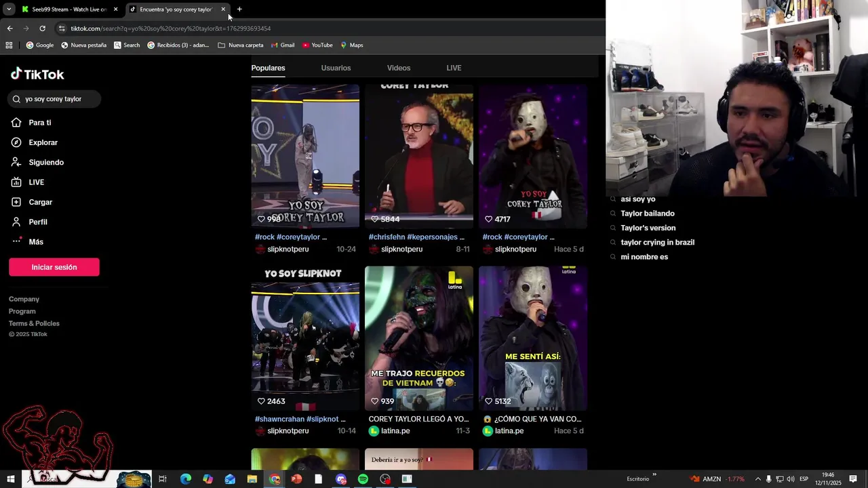Click the #shawncrahan hashtag link
This screenshot has width=868, height=488.
pos(279,419)
